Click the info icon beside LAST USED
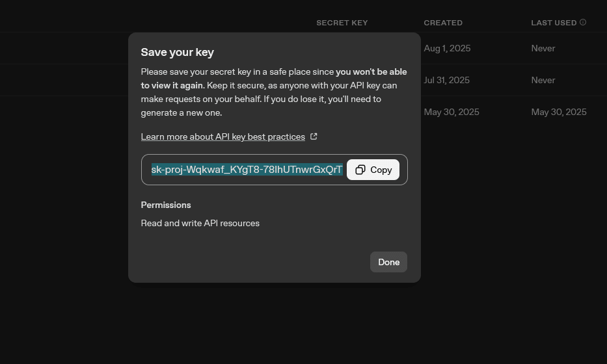 pyautogui.click(x=583, y=23)
